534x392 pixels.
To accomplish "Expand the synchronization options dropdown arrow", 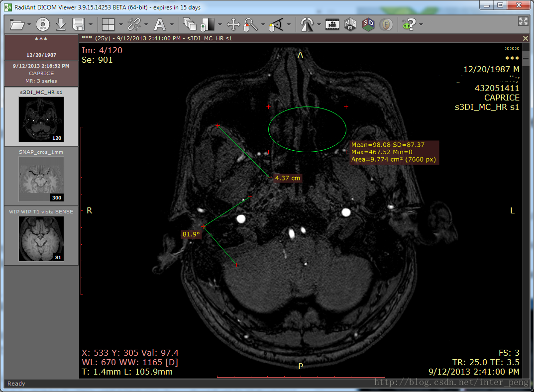I will pos(146,24).
